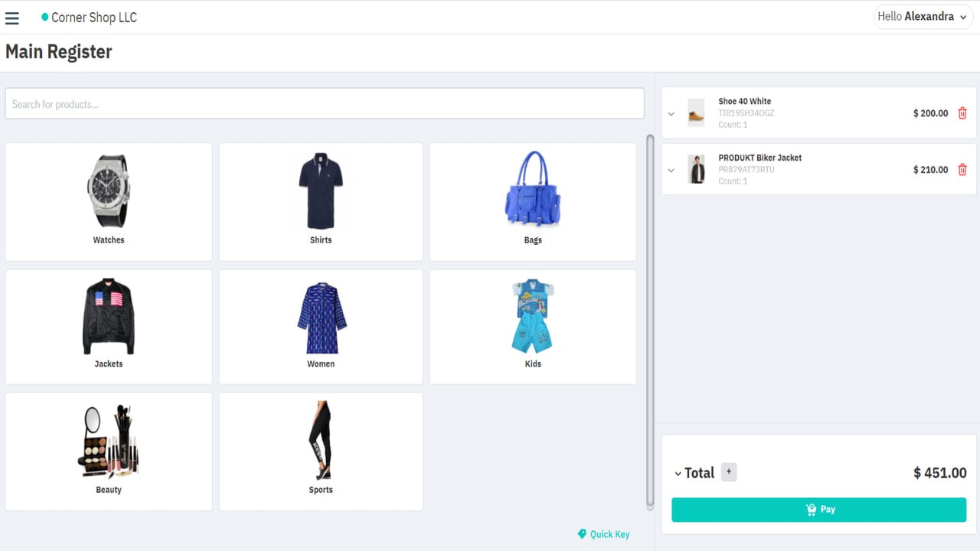Click the Quick Key tag icon
This screenshot has height=551, width=980.
[x=582, y=534]
